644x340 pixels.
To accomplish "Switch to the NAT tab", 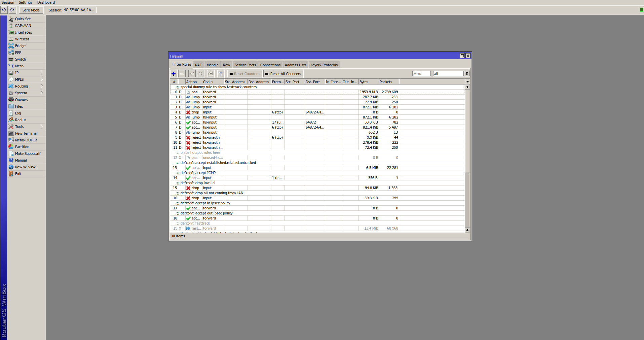I will [198, 65].
